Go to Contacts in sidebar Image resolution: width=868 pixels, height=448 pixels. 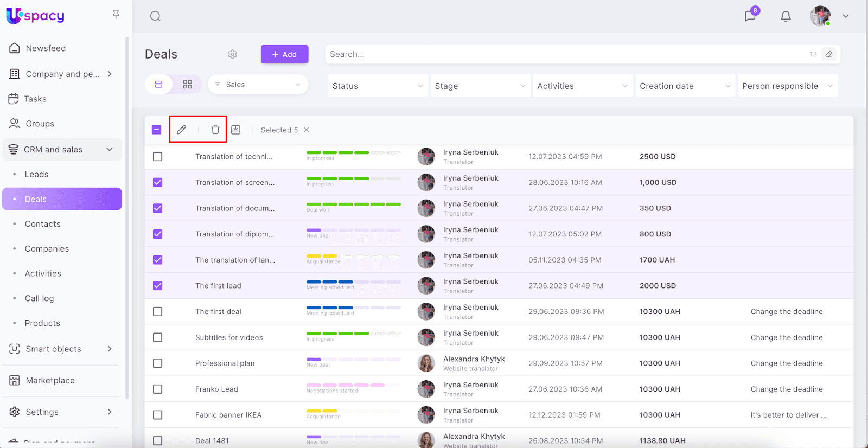pos(43,224)
